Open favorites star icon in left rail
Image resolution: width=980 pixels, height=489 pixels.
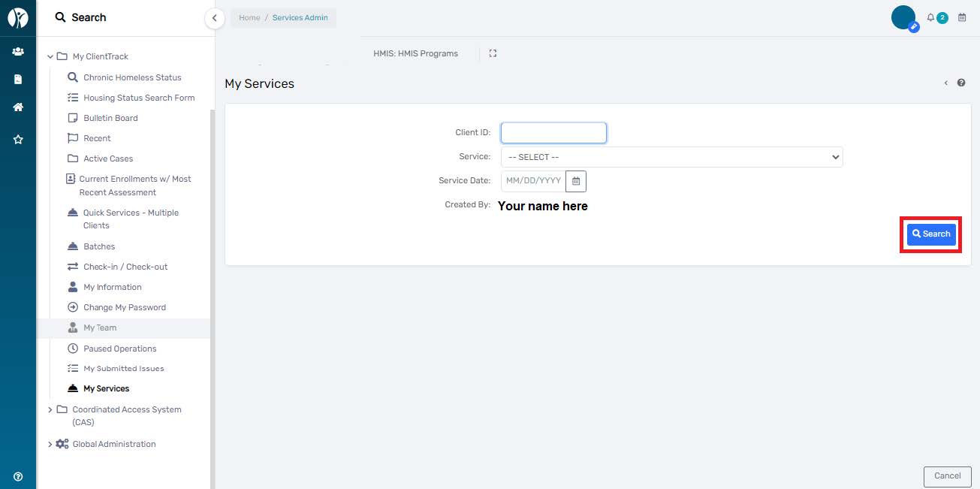[x=18, y=140]
